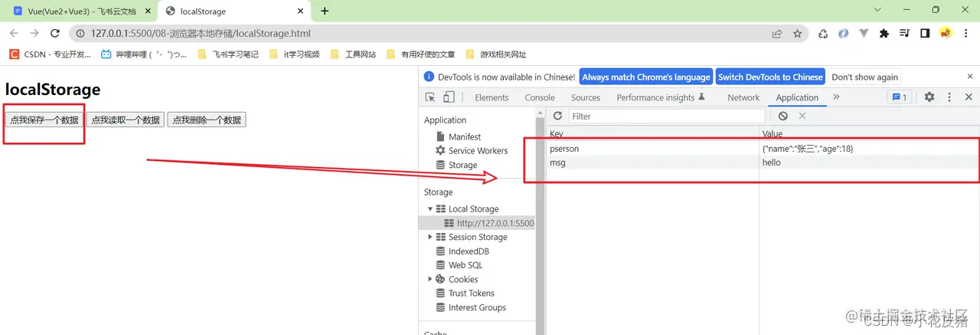This screenshot has height=335, width=980.
Task: Open the tab search chevron dropdown
Action: [x=877, y=10]
